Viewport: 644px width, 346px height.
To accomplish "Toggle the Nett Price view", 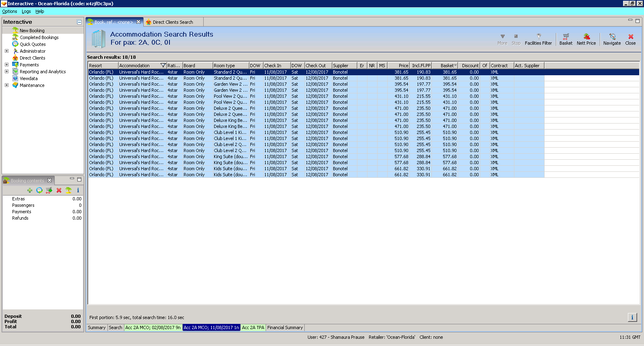I will tap(586, 37).
